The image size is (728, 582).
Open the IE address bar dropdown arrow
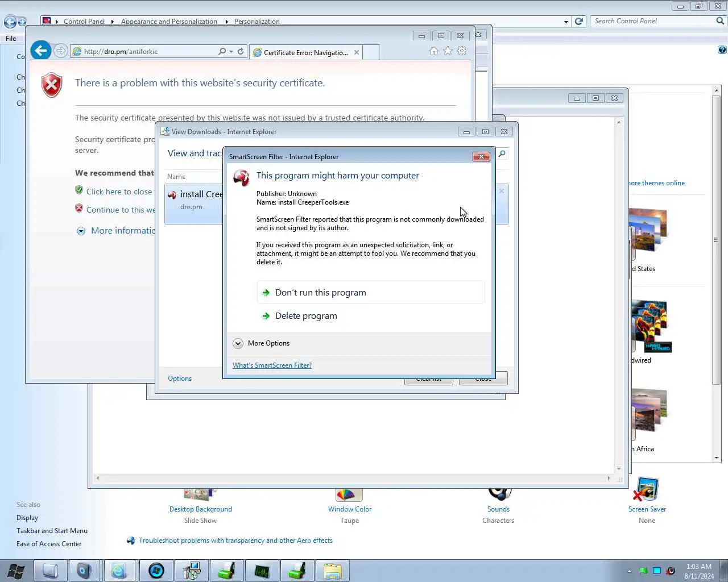[x=231, y=51]
